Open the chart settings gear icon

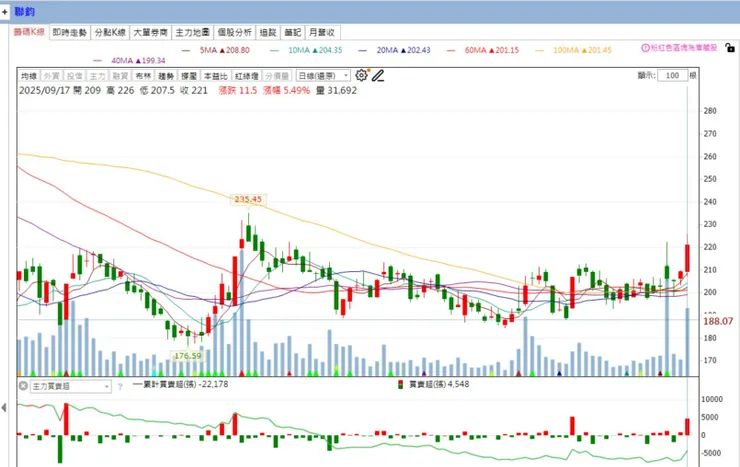(361, 75)
